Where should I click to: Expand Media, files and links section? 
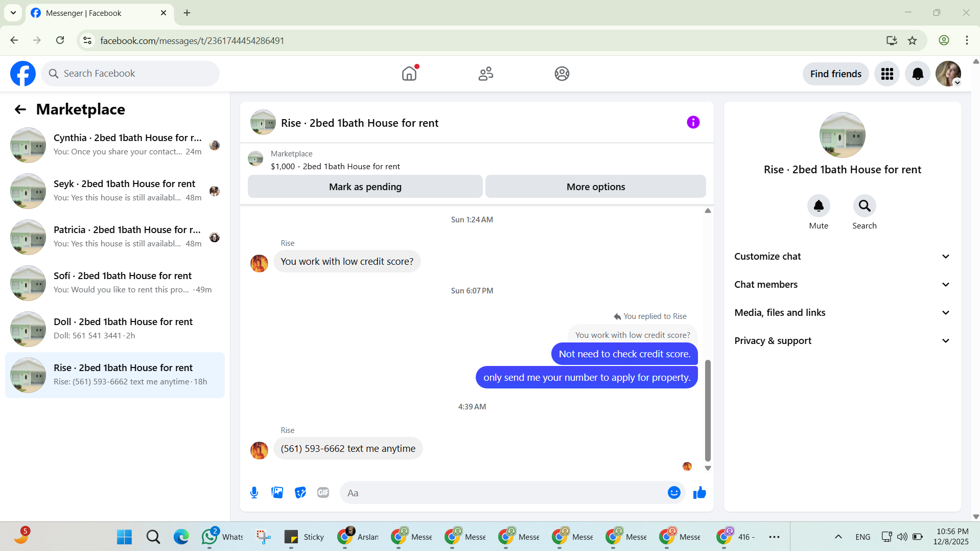pyautogui.click(x=842, y=313)
